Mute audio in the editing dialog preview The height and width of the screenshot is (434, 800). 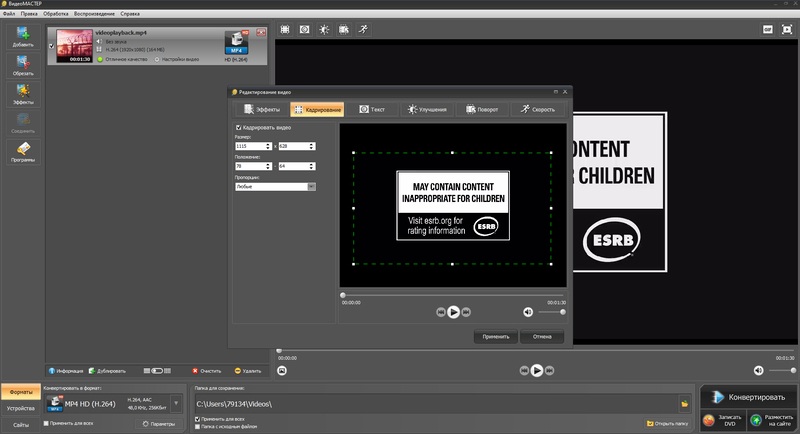coord(528,312)
